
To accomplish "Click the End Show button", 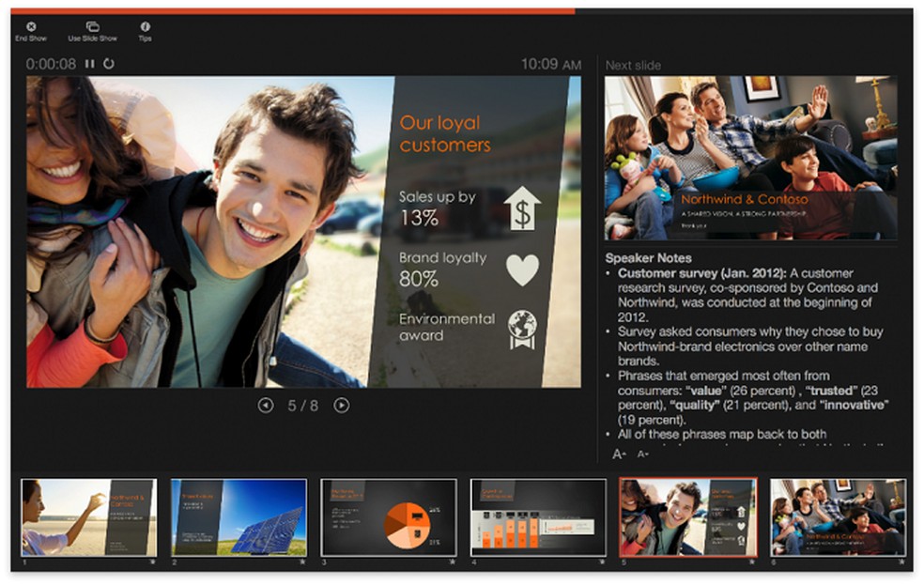I will (x=31, y=28).
